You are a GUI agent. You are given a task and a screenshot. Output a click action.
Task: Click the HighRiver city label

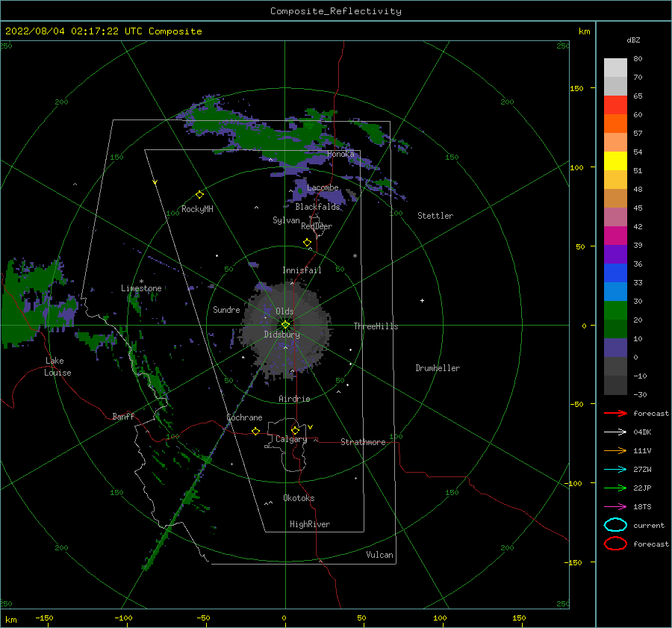[310, 524]
